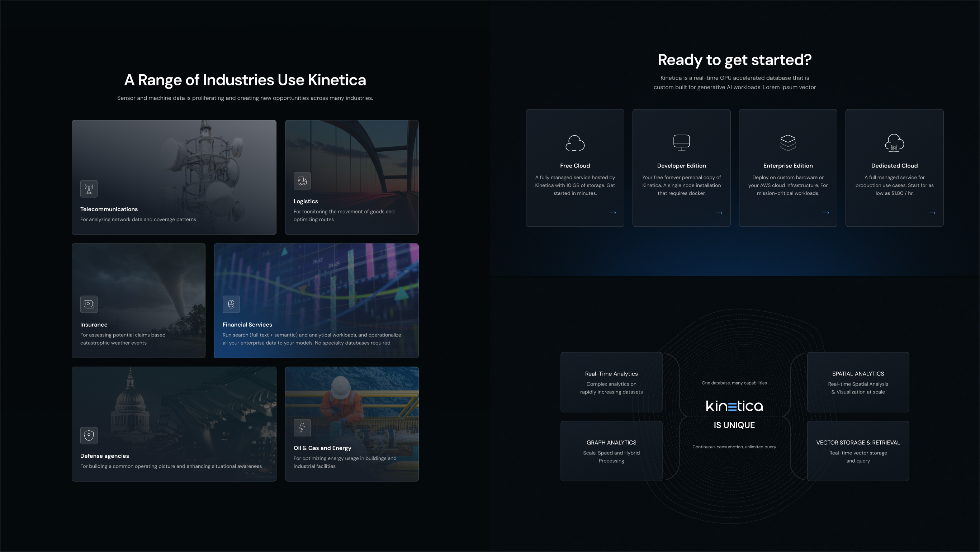Click the Insurance camera icon

88,304
